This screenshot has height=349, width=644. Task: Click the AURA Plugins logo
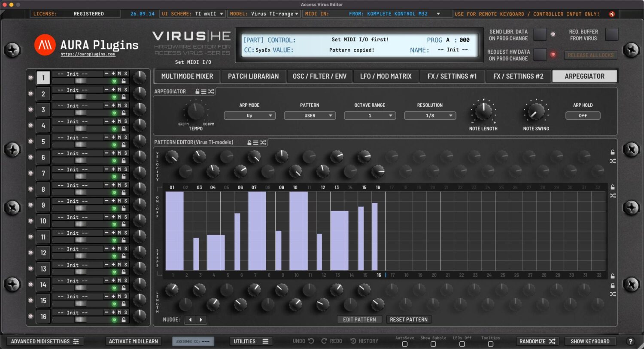45,45
